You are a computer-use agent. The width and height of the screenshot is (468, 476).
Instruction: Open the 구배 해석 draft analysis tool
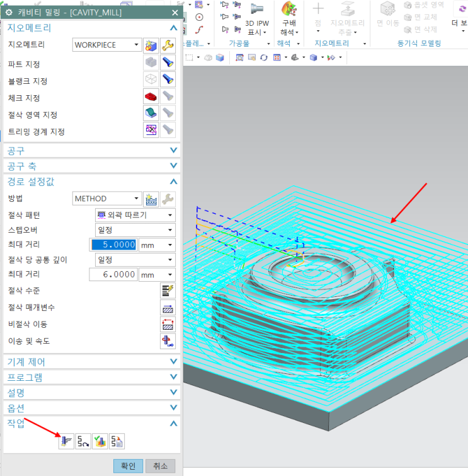tap(288, 19)
